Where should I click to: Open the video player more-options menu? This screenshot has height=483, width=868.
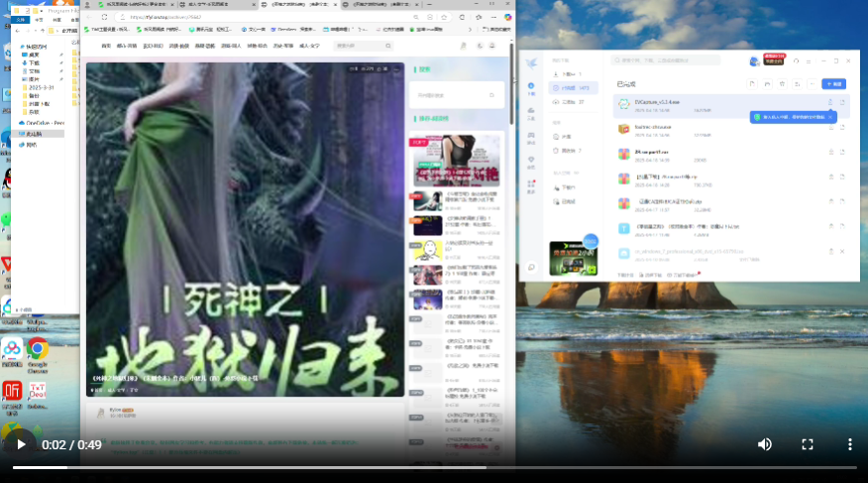(850, 444)
